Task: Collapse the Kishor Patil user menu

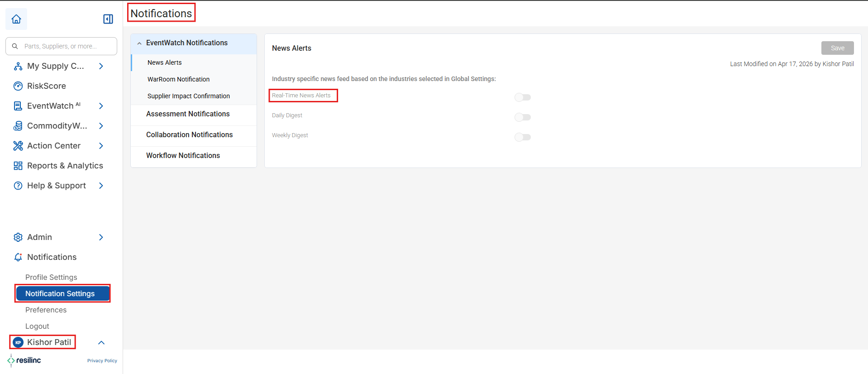Action: (x=101, y=343)
